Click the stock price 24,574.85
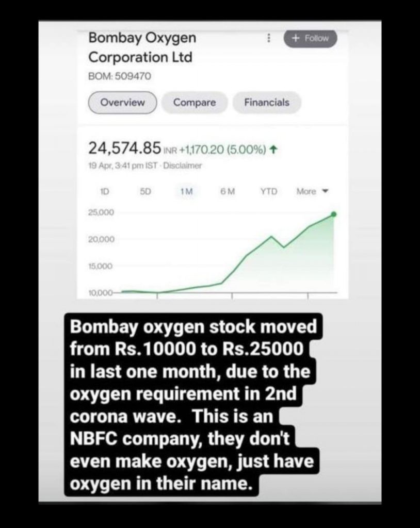 click(125, 148)
